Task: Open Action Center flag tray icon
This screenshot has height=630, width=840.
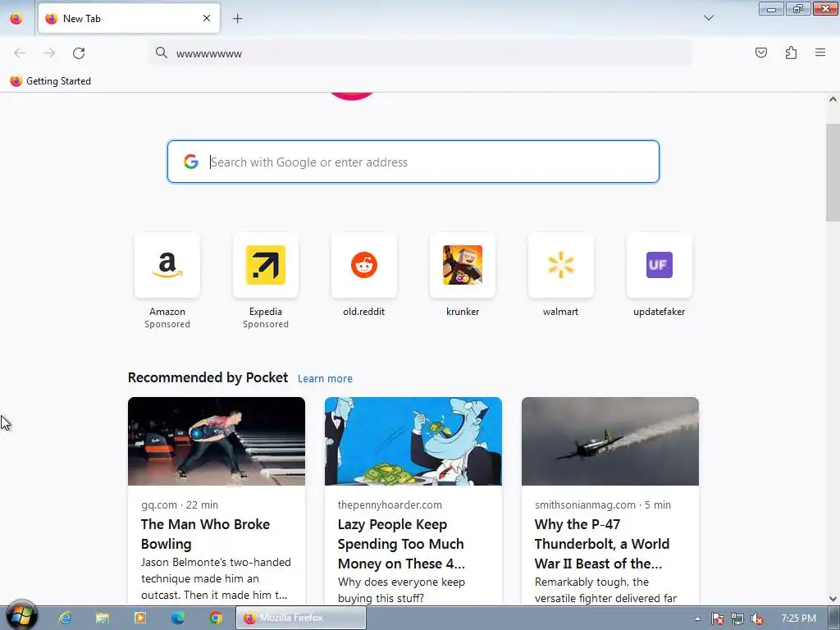Action: [x=717, y=619]
